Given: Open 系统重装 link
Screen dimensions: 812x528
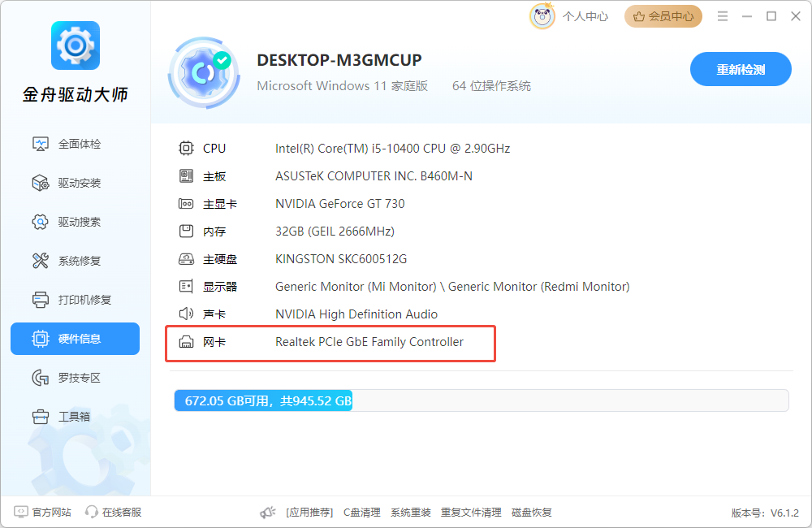Looking at the screenshot, I should click(411, 513).
